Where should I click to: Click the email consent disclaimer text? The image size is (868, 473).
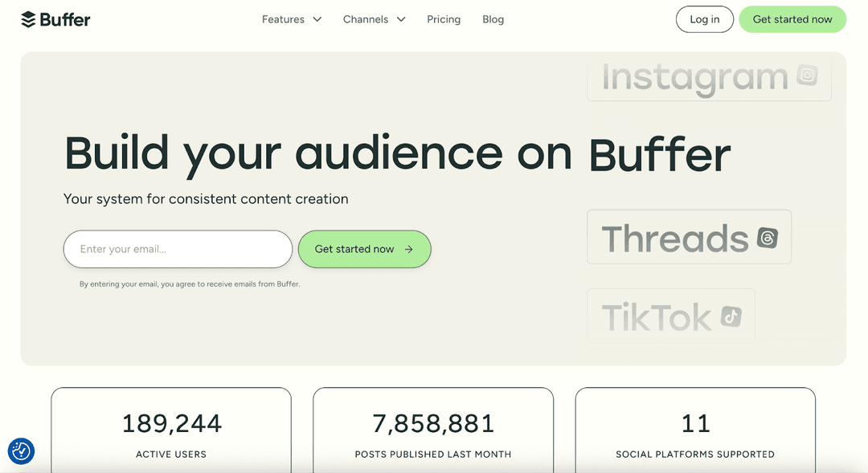(190, 283)
